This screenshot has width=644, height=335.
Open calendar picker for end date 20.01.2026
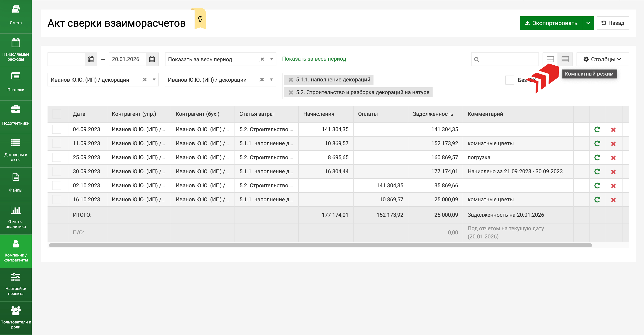152,59
